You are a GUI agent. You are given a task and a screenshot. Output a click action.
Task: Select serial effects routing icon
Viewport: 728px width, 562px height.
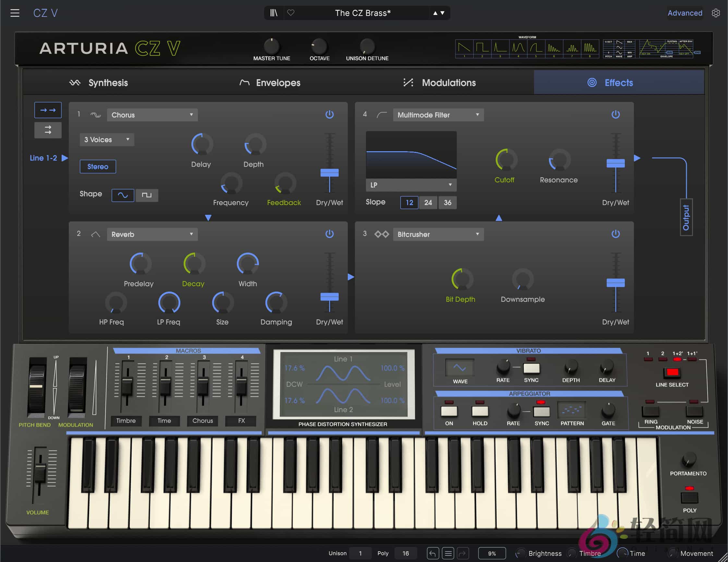pos(48,110)
